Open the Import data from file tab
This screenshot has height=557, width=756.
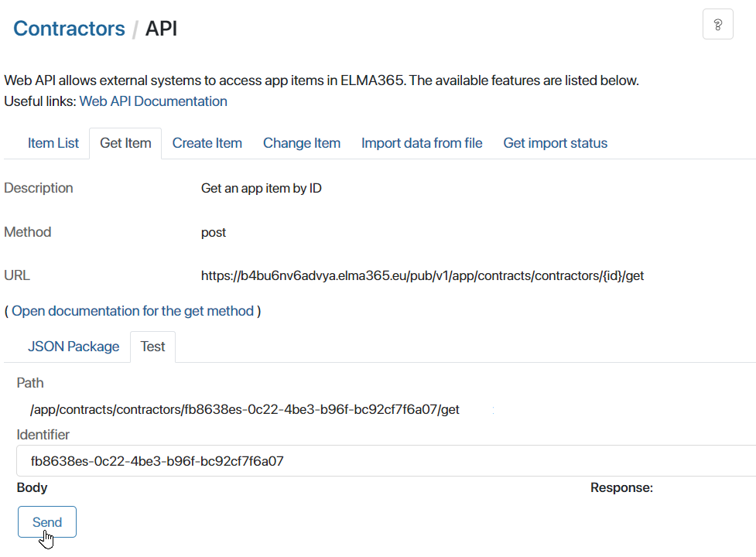(422, 143)
